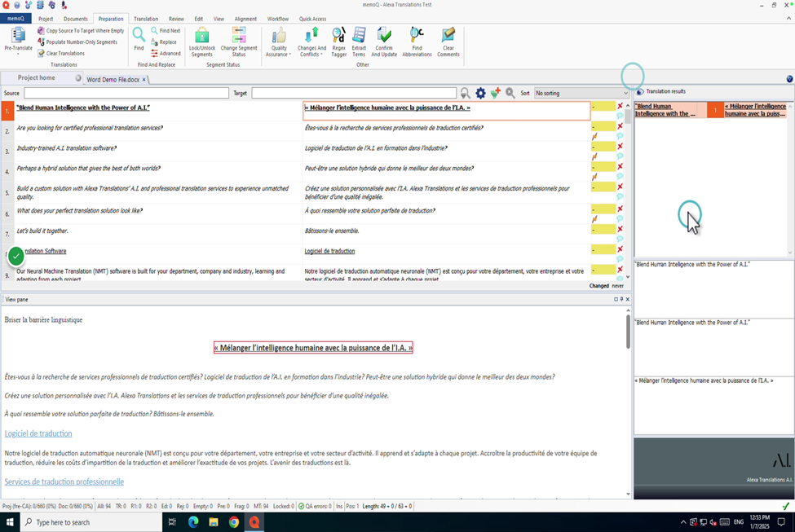The height and width of the screenshot is (532, 795).
Task: Open the Alignment ribbon tab
Action: click(x=245, y=19)
